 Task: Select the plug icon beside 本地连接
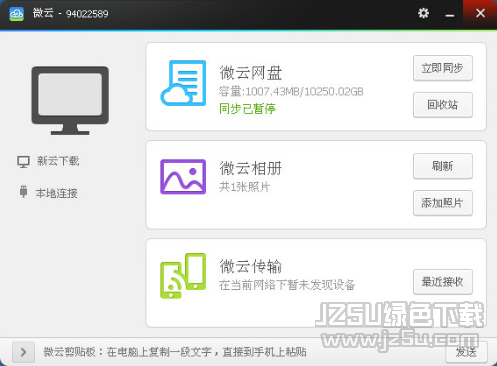coord(23,192)
